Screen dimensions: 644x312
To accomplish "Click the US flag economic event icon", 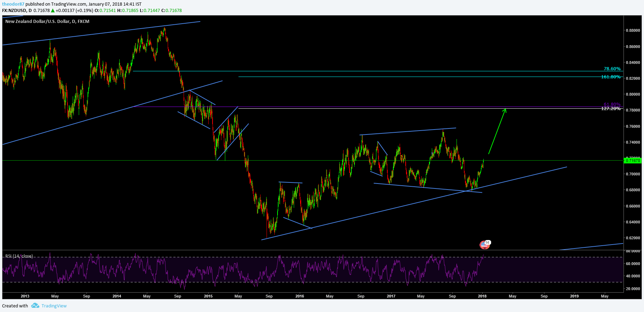I will (x=484, y=244).
